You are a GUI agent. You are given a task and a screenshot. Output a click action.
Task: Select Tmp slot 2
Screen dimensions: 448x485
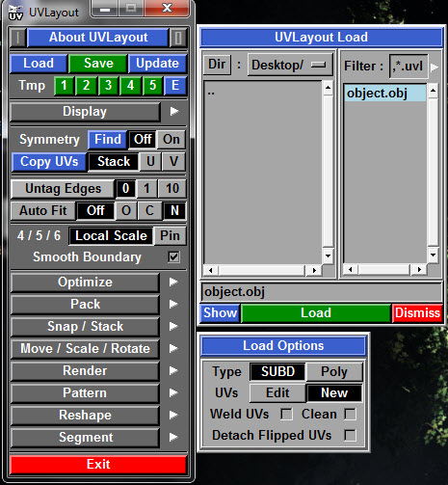[x=86, y=86]
